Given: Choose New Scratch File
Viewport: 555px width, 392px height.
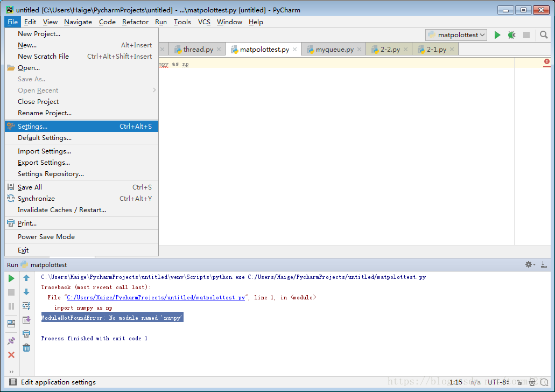Looking at the screenshot, I should click(x=81, y=57).
